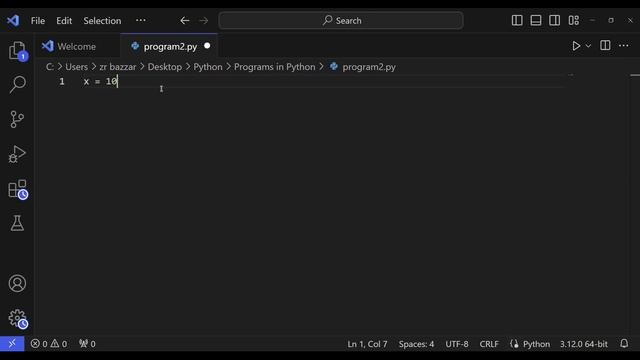Select the Programs in Python breadcrumb
640x360 pixels.
click(x=274, y=67)
